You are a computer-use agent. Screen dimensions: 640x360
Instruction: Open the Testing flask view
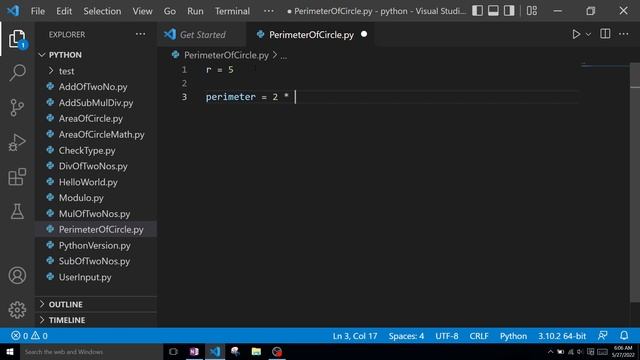tap(17, 211)
